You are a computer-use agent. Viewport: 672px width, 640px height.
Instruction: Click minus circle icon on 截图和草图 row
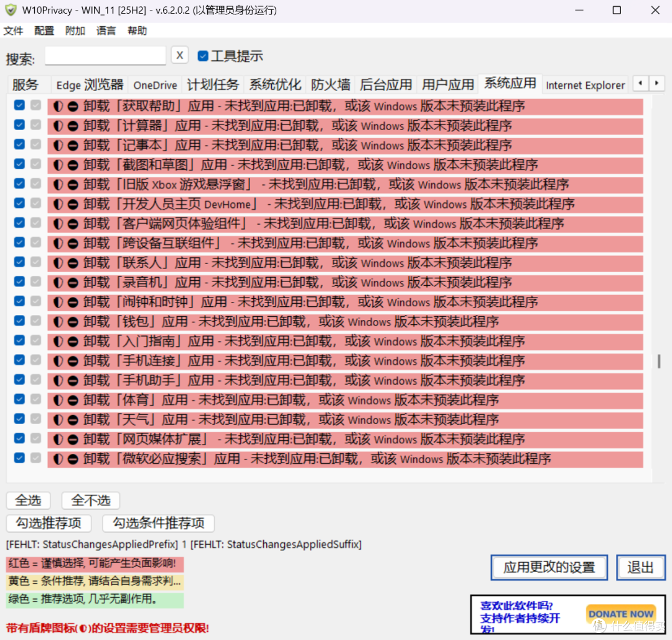click(73, 165)
